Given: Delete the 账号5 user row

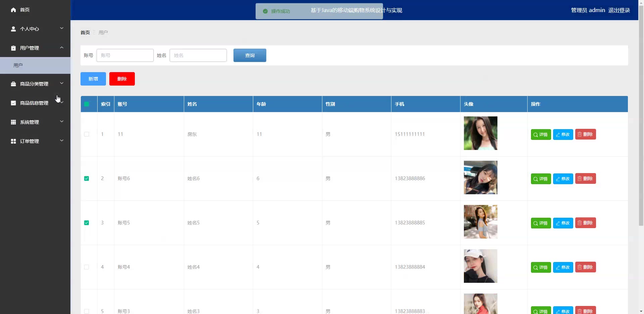Looking at the screenshot, I should (585, 223).
